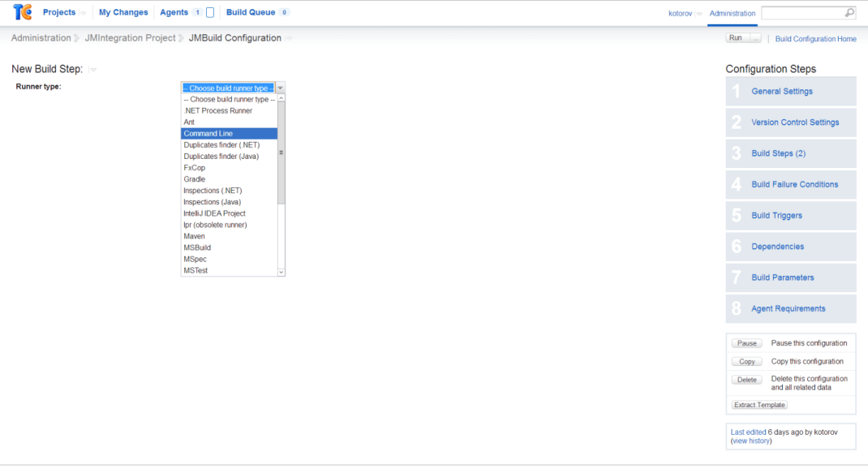Click the list scrollbar down arrow
This screenshot has height=473, width=868.
pos(281,272)
